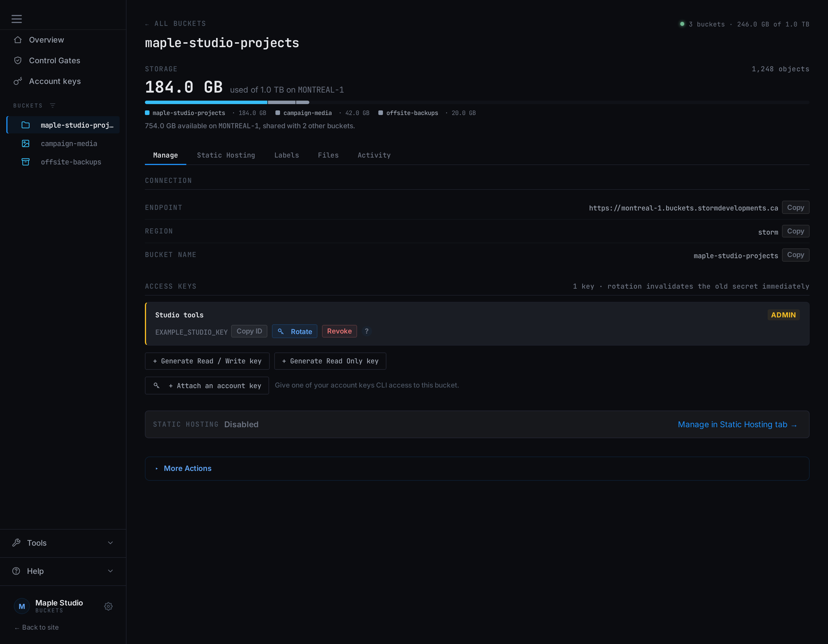
Task: Click the campaign-media image icon
Action: point(26,143)
